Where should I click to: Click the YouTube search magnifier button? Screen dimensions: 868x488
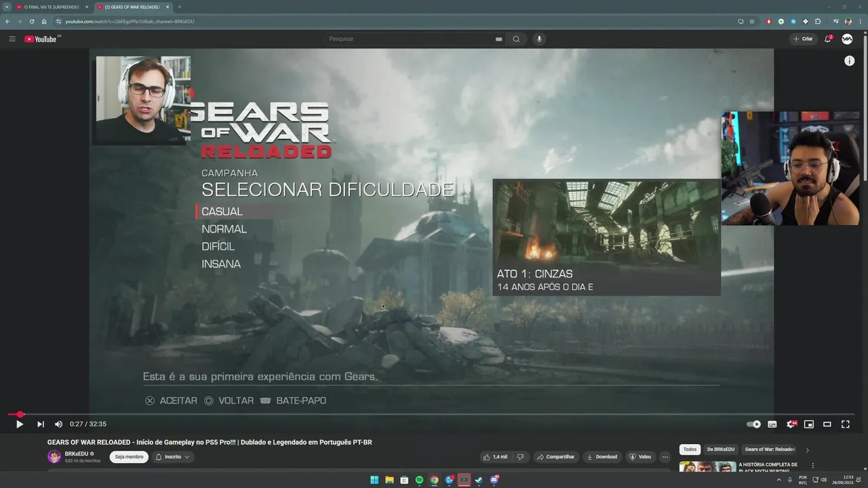(516, 39)
